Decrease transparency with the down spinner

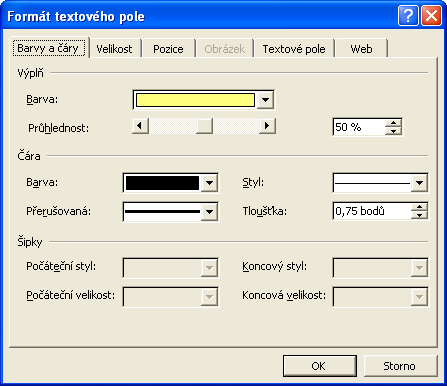[393, 131]
